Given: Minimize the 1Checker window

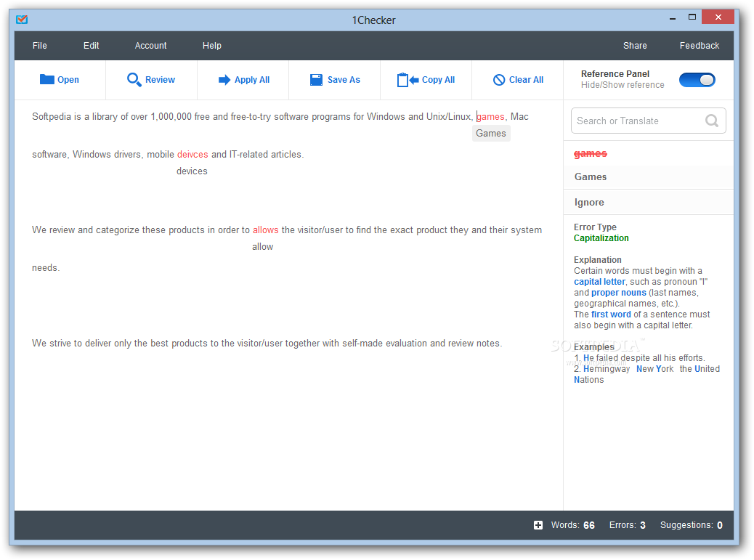Looking at the screenshot, I should pyautogui.click(x=672, y=17).
